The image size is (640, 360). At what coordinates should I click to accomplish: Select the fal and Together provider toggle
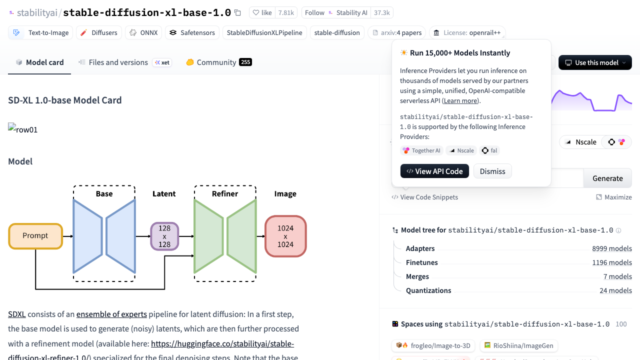[616, 142]
